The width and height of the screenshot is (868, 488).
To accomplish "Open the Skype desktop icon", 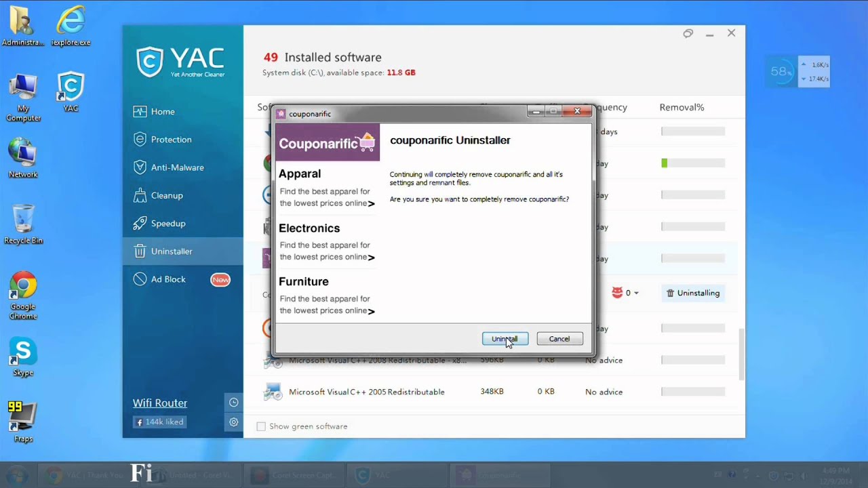I will (x=23, y=358).
